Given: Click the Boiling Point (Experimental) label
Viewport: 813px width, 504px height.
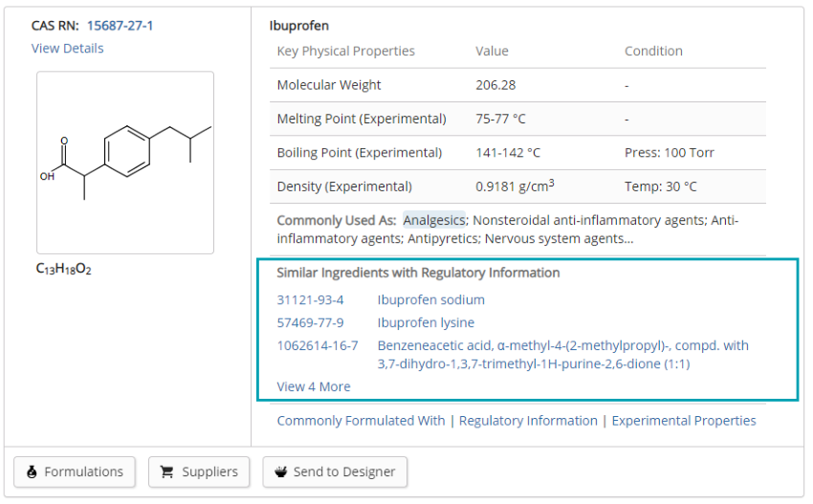Looking at the screenshot, I should [x=360, y=152].
